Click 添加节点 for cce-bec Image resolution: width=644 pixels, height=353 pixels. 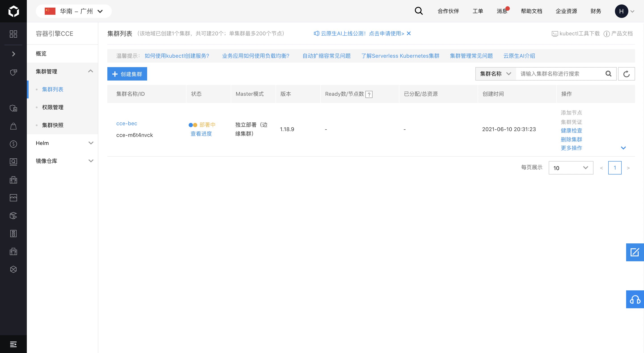coord(571,113)
